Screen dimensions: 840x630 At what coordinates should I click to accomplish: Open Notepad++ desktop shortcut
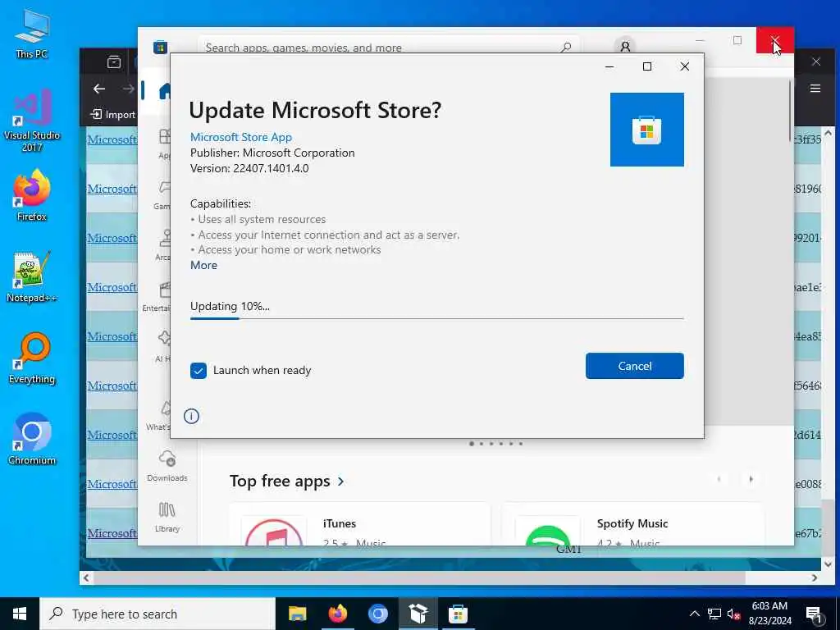(32, 277)
